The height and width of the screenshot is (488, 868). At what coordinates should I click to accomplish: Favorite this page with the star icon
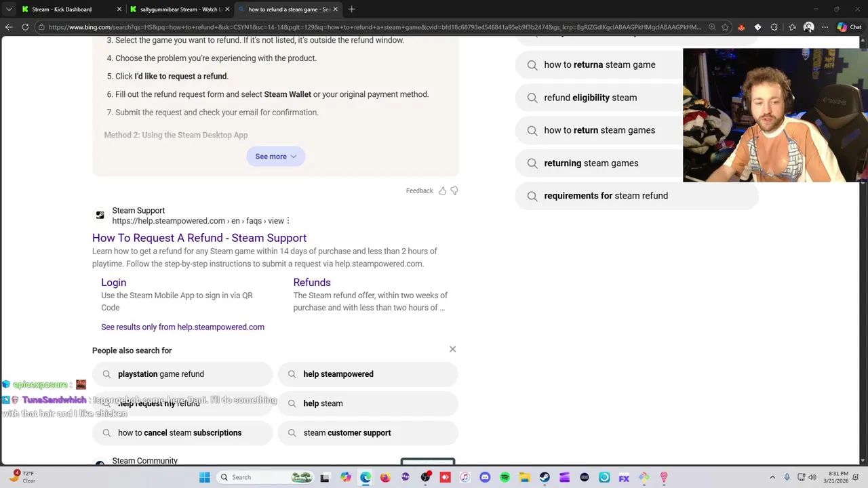(725, 27)
